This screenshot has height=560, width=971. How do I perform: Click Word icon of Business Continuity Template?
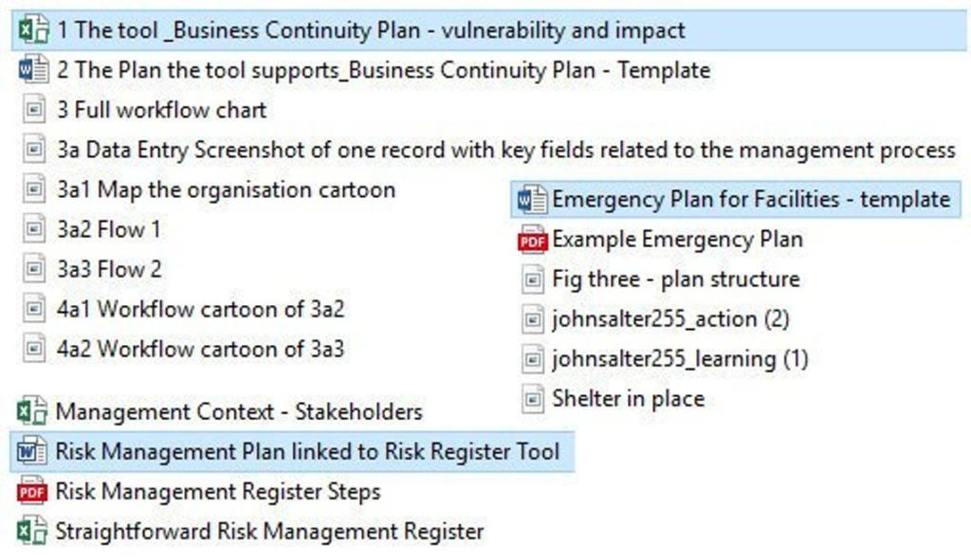click(x=34, y=70)
